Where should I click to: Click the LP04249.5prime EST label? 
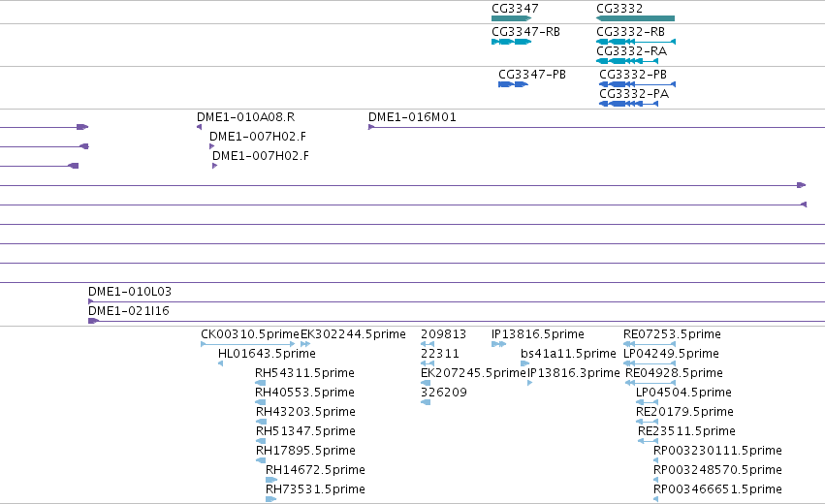click(x=671, y=354)
